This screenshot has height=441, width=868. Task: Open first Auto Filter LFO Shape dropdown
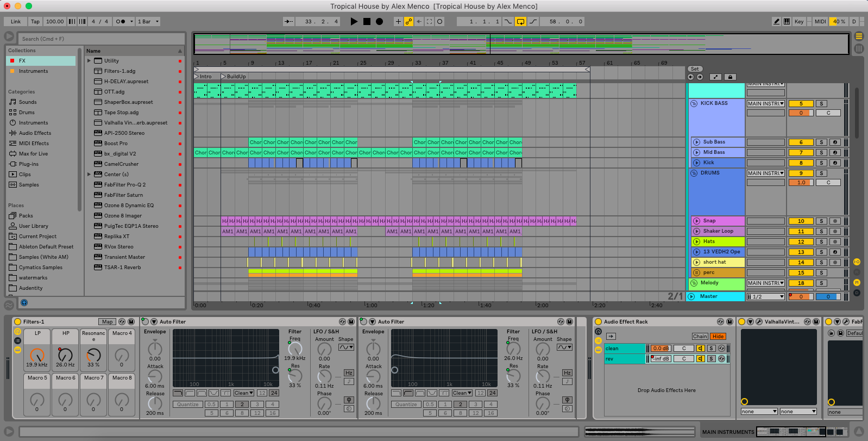pyautogui.click(x=346, y=347)
